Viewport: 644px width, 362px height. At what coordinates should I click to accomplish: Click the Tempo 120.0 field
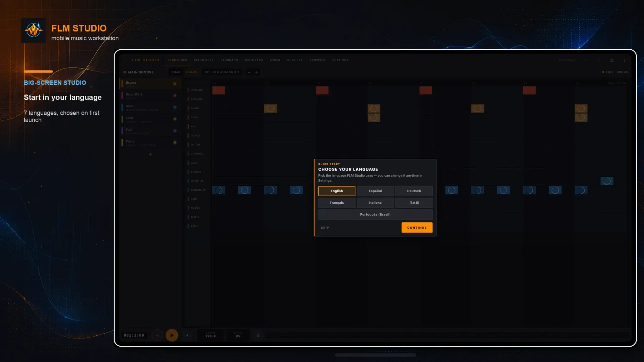click(210, 335)
